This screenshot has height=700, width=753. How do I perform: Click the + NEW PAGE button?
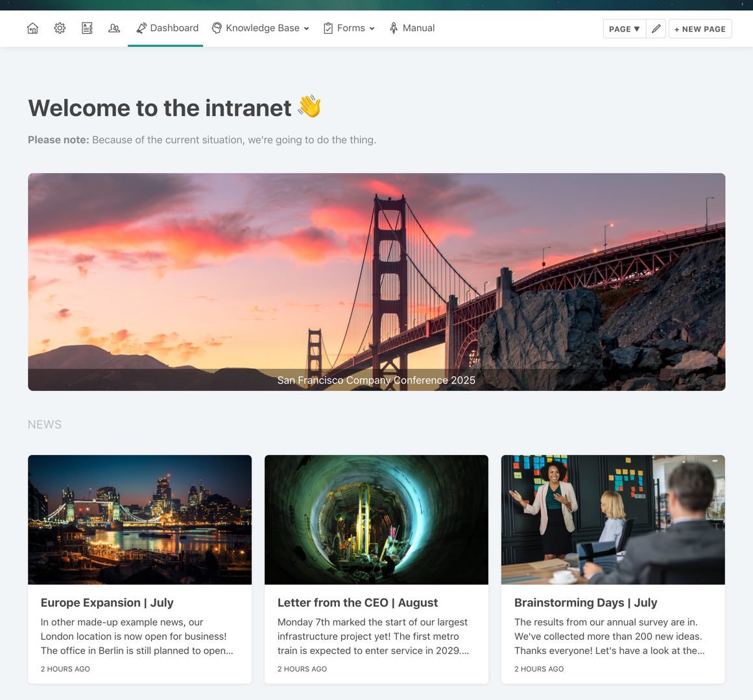coord(700,29)
